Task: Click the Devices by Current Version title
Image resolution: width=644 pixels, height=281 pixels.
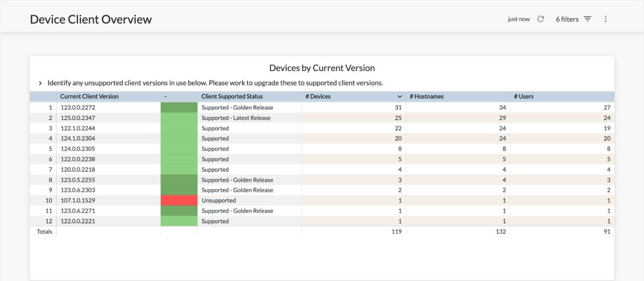Action: pos(322,68)
